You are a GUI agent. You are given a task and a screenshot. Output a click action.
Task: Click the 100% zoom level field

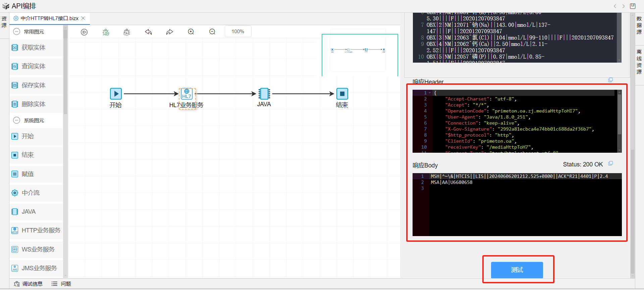(x=238, y=31)
